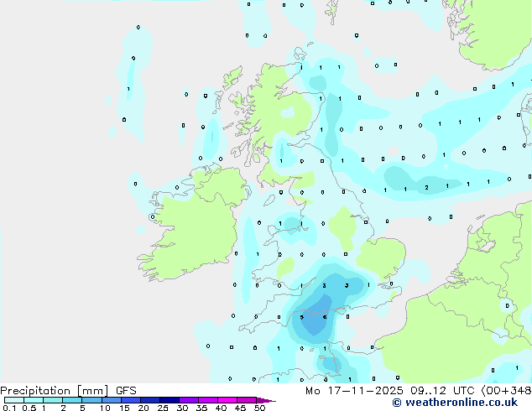
Task: Select the 30–35 mm purple legend swatch
Action: point(189,400)
